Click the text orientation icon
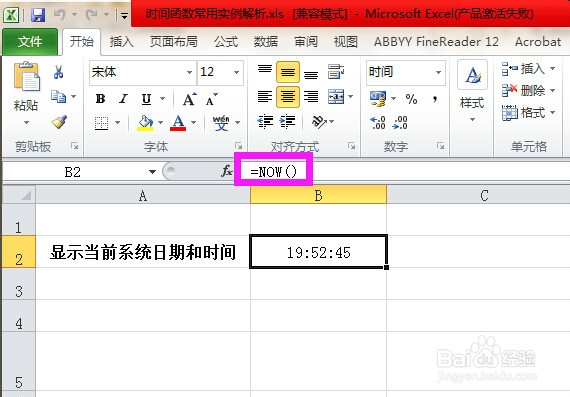Screen dimensions: 570x397 pos(319,122)
